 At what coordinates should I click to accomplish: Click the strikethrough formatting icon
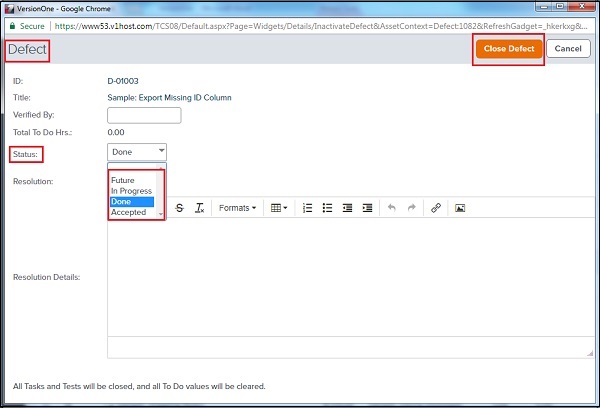(179, 208)
